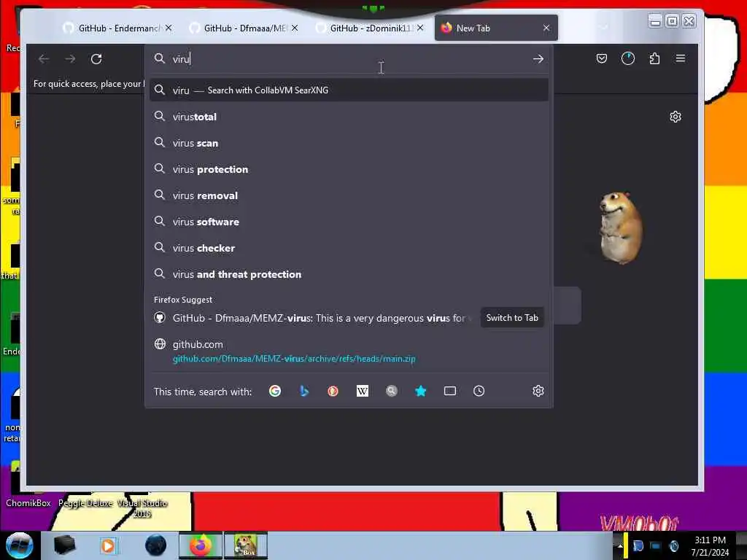Choose the 'virus software' suggestion
Viewport: 747px width, 560px height.
(349, 222)
